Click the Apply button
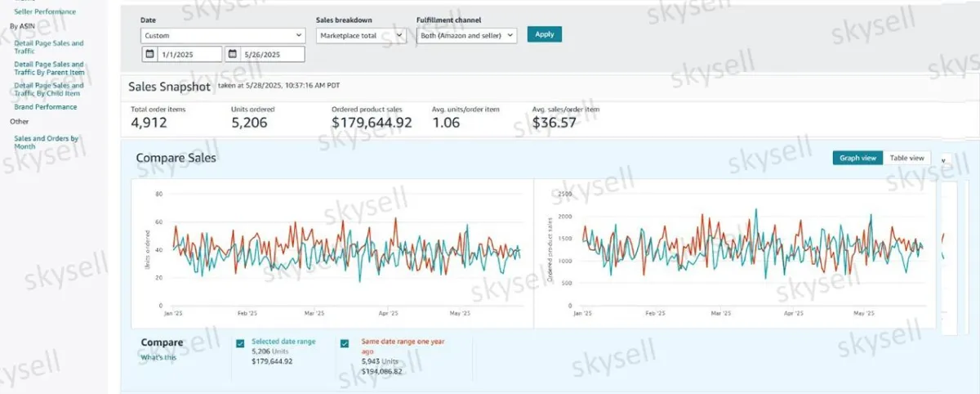980x394 pixels. (544, 34)
